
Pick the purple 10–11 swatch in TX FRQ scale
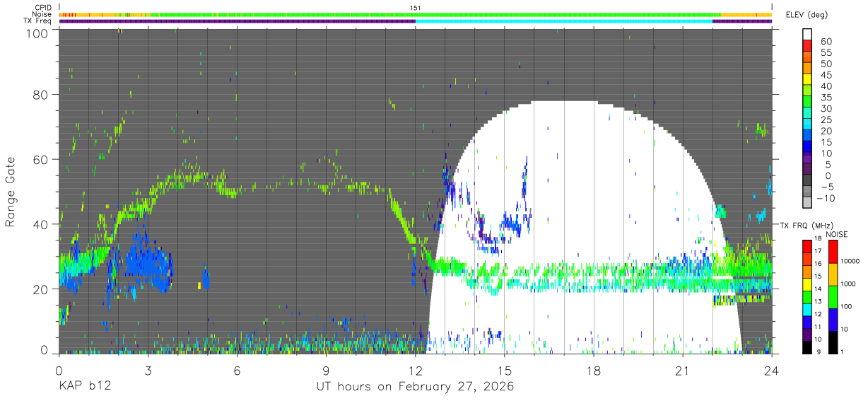(807, 333)
